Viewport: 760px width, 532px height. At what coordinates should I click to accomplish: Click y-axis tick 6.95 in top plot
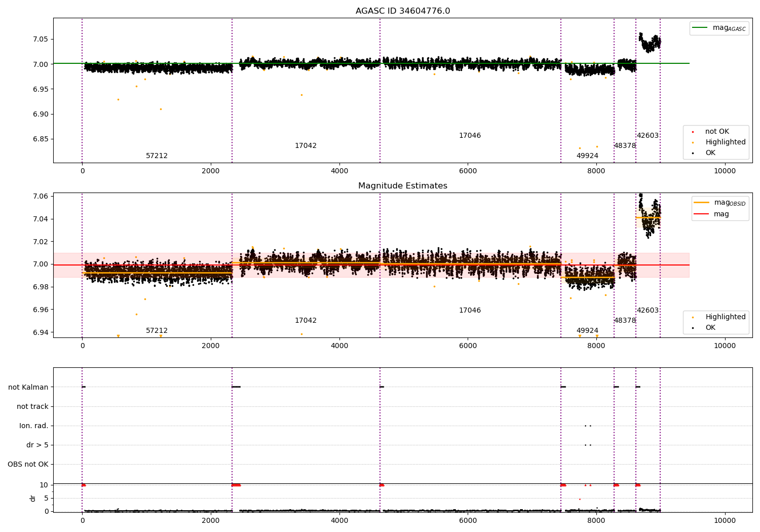coord(40,90)
